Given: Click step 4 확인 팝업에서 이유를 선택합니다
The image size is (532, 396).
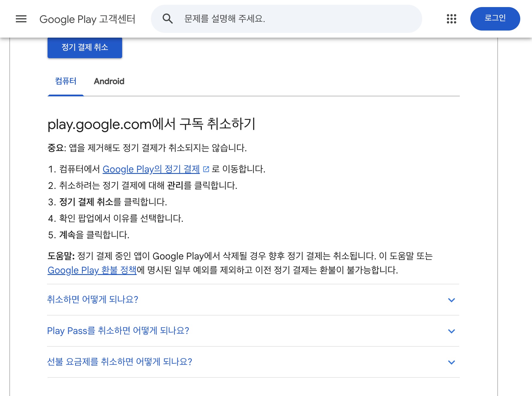Looking at the screenshot, I should pos(121,219).
